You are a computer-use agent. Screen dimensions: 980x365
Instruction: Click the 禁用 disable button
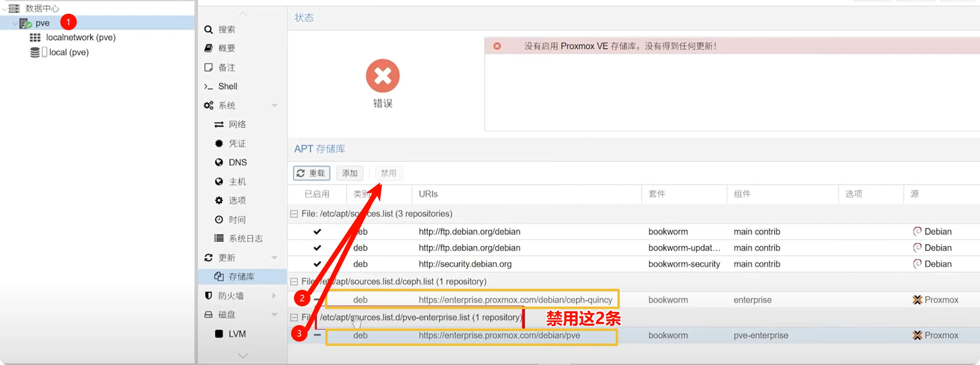point(389,173)
